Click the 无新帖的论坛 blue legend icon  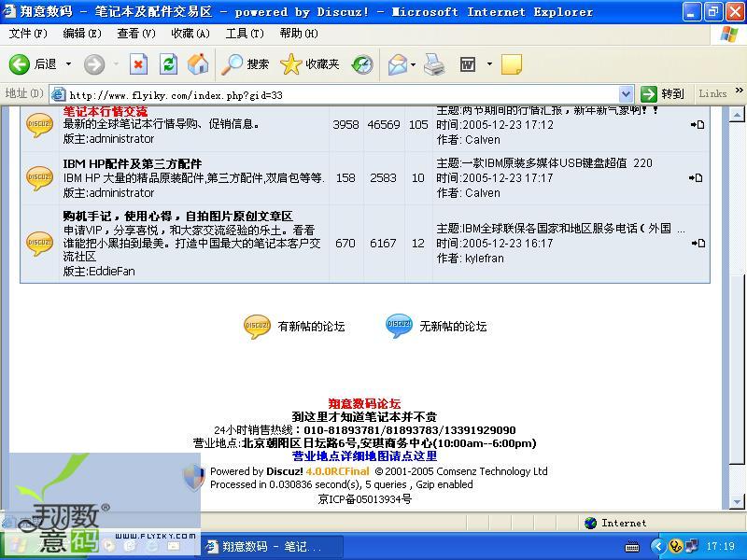400,326
